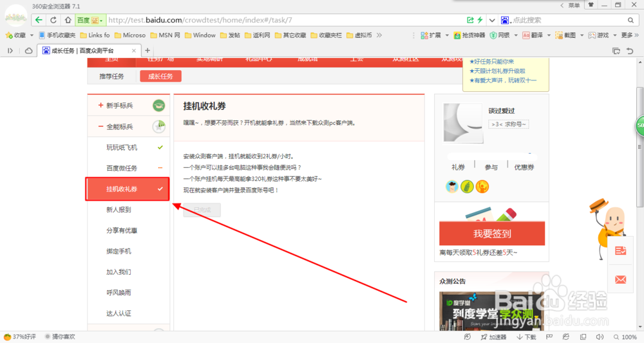Open the tab list window icon
644x343 pixels.
click(616, 50)
